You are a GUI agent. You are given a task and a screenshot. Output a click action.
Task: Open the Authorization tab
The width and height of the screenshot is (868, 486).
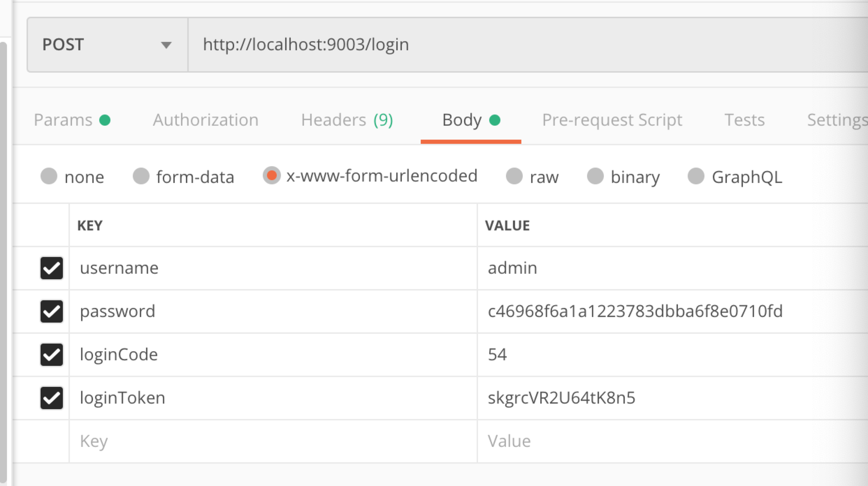pos(205,120)
